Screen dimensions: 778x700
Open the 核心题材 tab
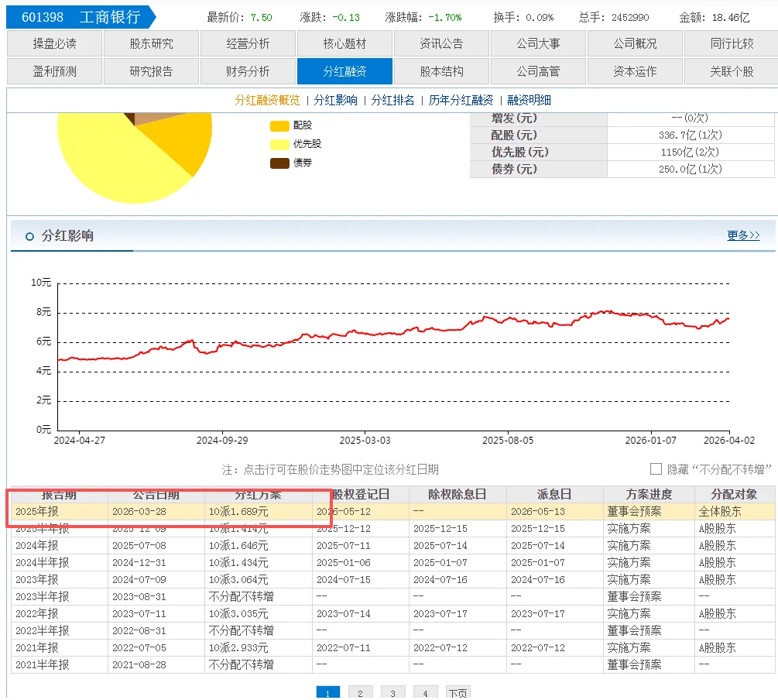344,43
